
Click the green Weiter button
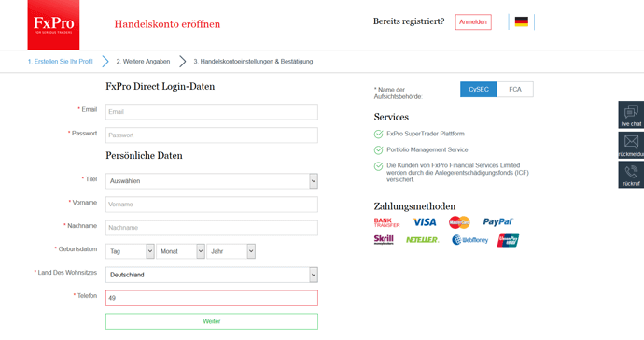pos(212,321)
